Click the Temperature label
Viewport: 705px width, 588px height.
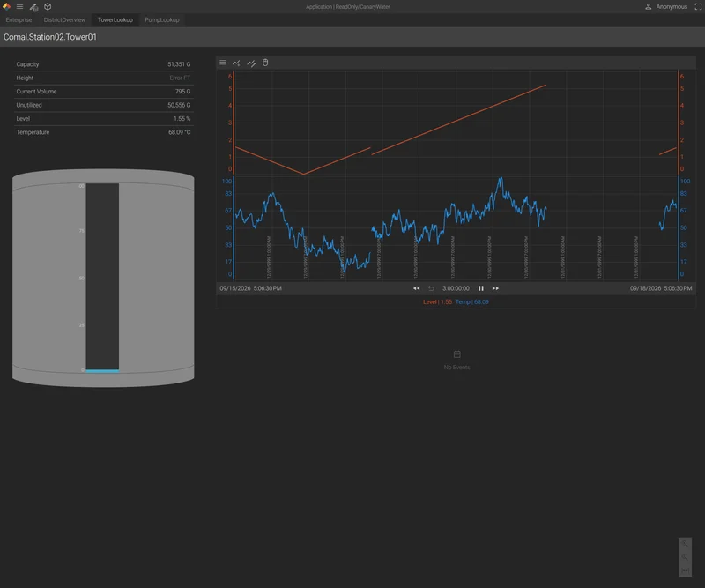point(33,132)
